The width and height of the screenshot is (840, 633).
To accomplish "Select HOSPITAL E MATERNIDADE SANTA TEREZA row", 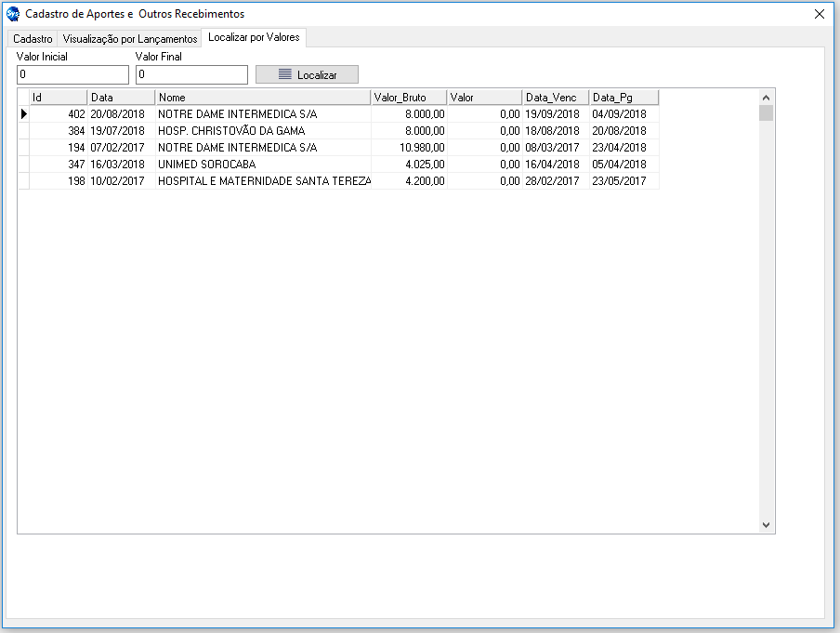I will (264, 181).
